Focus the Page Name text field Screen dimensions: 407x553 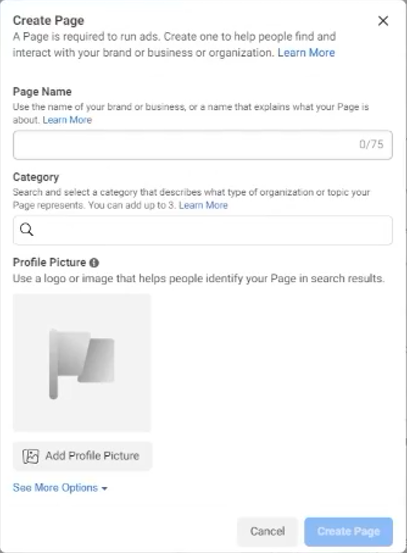click(x=203, y=145)
